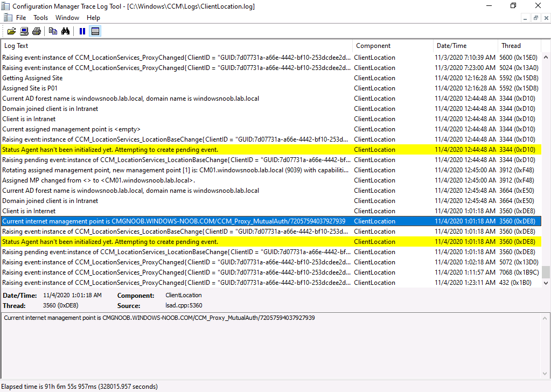Viewport: 551px width, 392px height.
Task: Open the File menu
Action: click(x=21, y=18)
